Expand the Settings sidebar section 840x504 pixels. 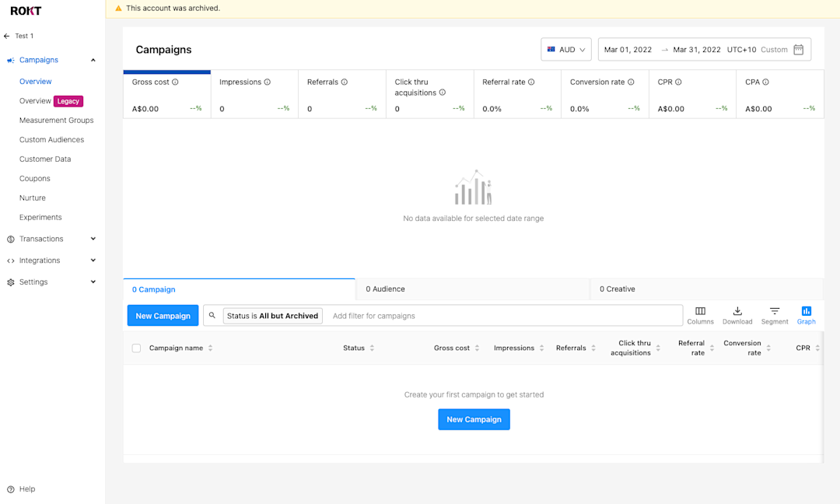coord(93,282)
